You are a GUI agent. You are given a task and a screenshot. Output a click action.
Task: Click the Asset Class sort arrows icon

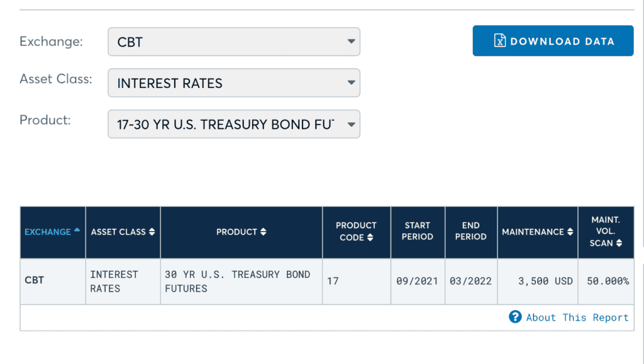(x=152, y=232)
